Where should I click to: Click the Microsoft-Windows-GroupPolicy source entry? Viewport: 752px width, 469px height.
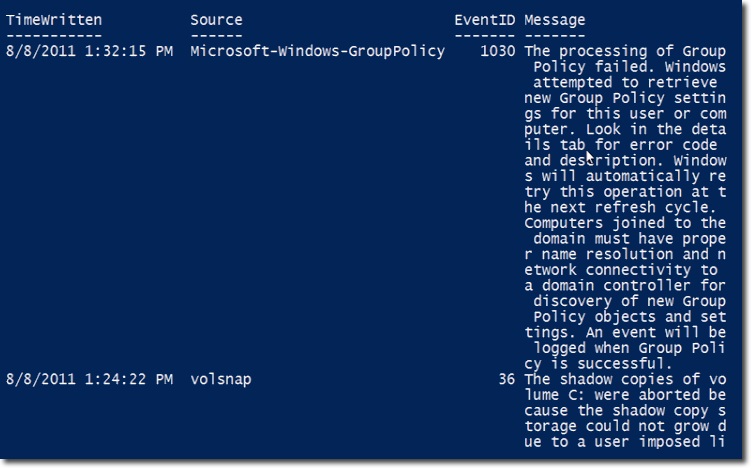(317, 51)
